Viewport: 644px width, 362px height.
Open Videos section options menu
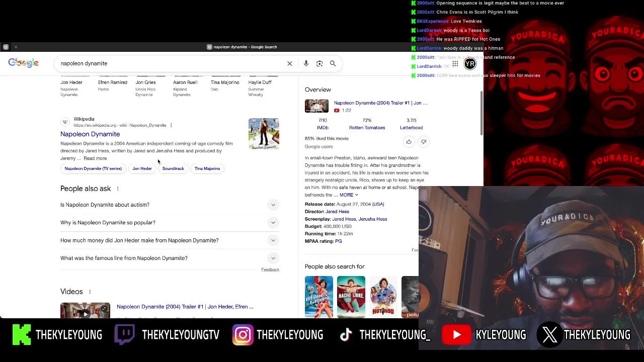click(90, 292)
